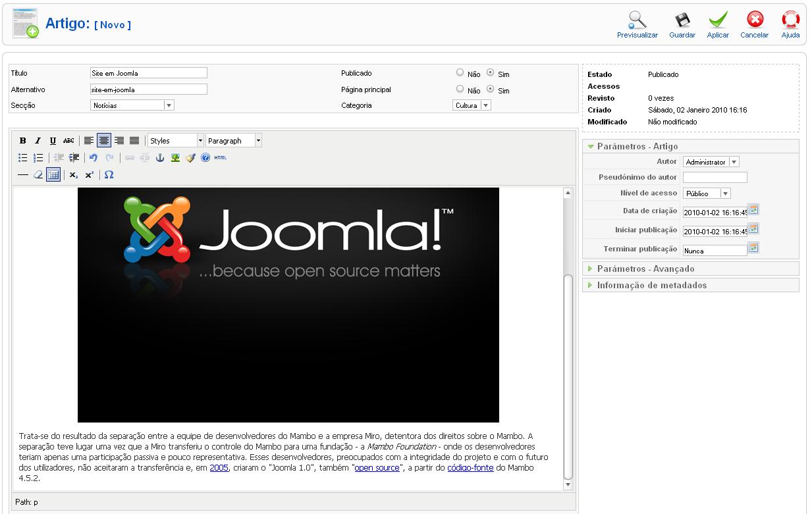Open the Categoria dropdown showing Cultura
The height and width of the screenshot is (514, 812).
[x=472, y=105]
